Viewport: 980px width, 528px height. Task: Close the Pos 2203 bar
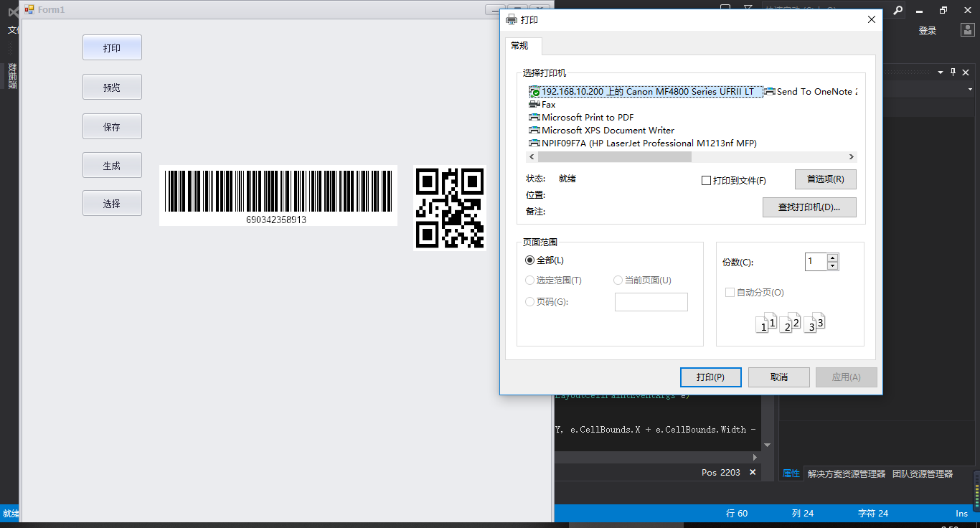[x=753, y=472]
